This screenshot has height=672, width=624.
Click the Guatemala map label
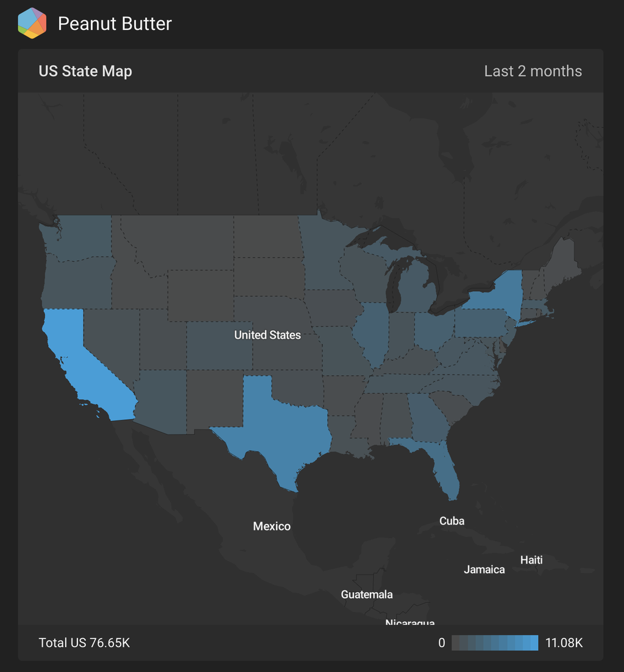(x=367, y=595)
